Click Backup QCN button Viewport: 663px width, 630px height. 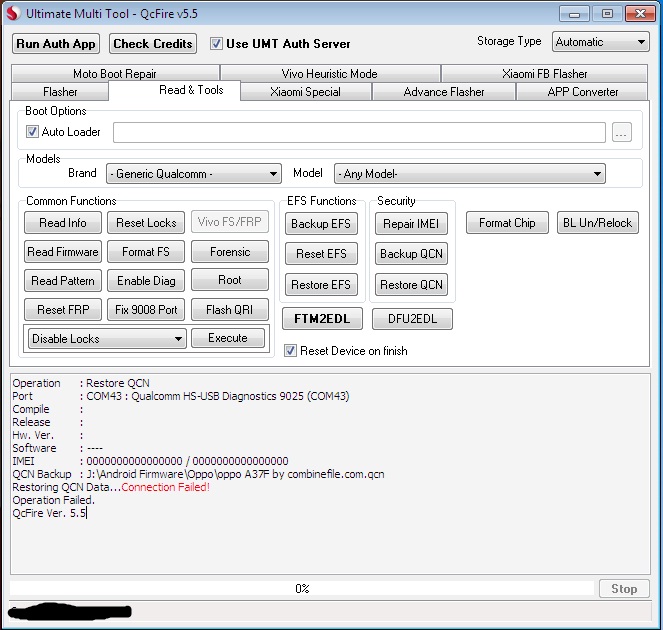pyautogui.click(x=411, y=253)
